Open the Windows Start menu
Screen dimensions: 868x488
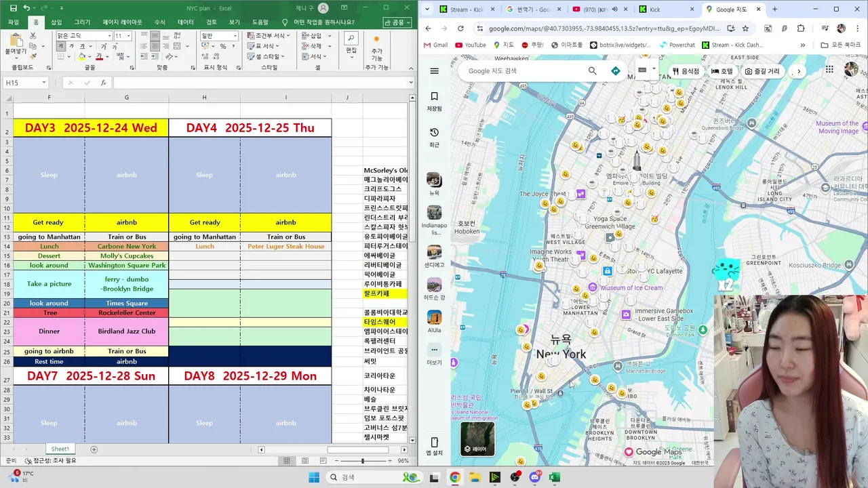coord(314,477)
